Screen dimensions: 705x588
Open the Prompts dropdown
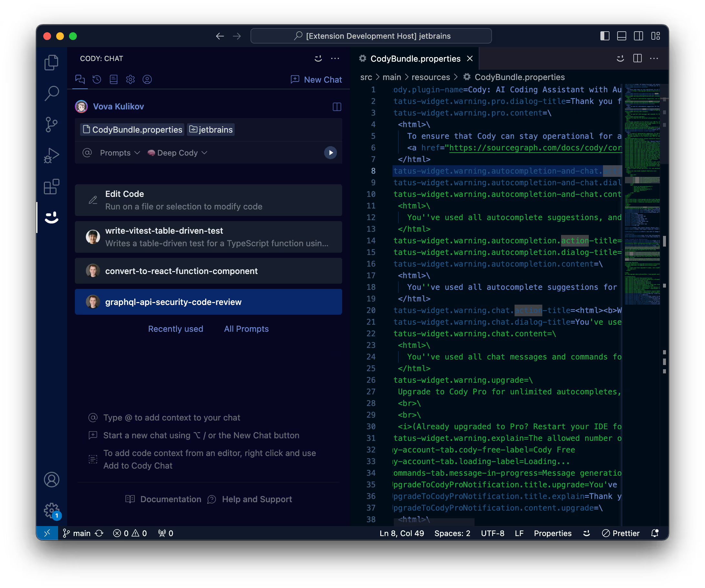[119, 153]
